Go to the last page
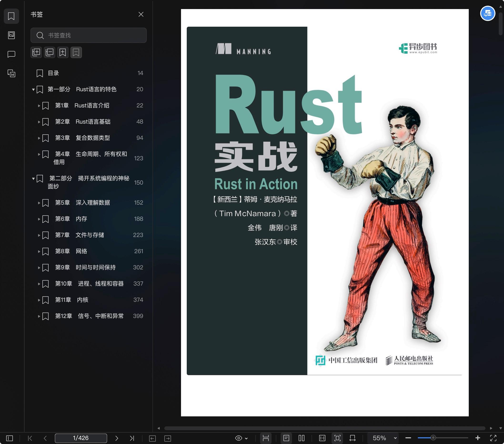504x444 pixels. click(x=132, y=438)
